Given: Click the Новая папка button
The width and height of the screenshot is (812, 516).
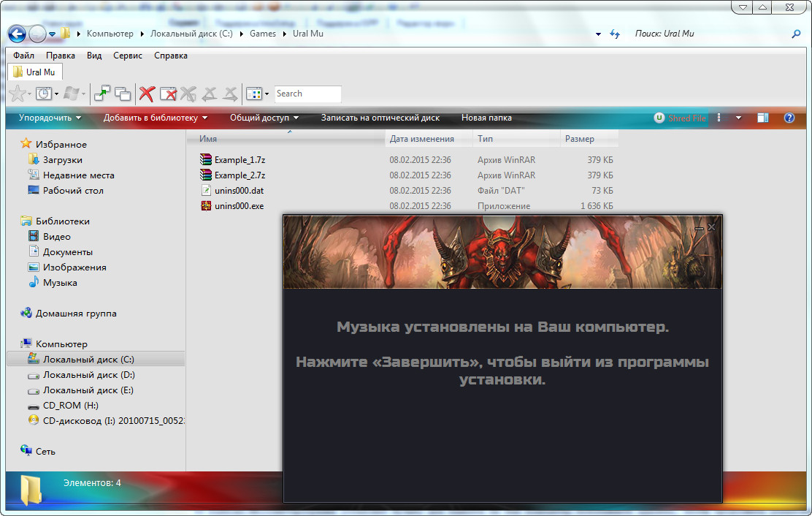Looking at the screenshot, I should 486,118.
